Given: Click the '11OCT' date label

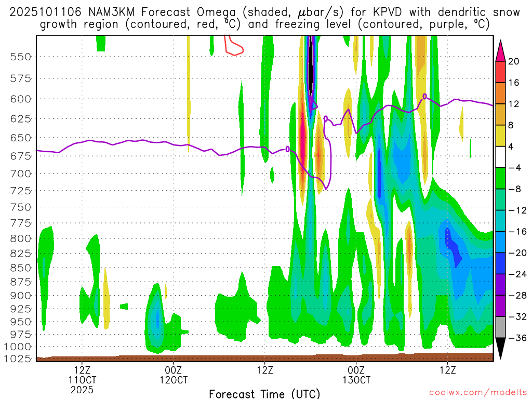Looking at the screenshot, I should [x=82, y=380].
